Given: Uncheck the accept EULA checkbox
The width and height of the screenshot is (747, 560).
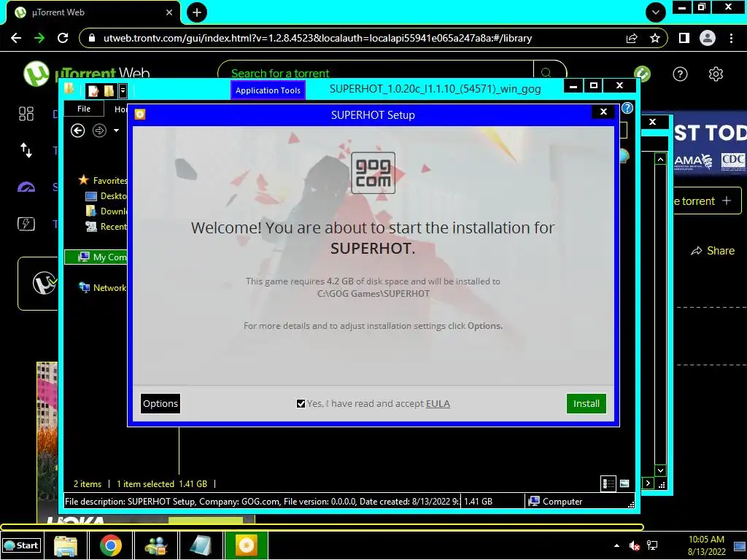Looking at the screenshot, I should click(301, 404).
